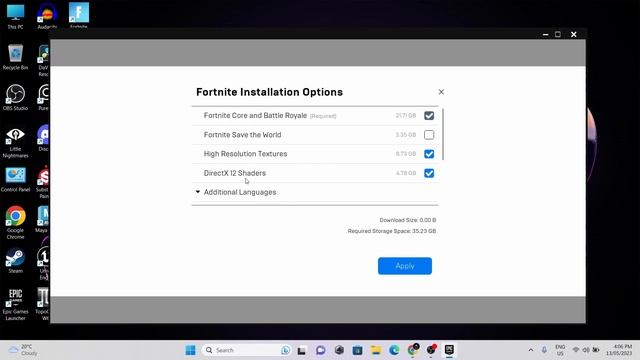Open Microsoft Edge on taskbar

pos(394,350)
